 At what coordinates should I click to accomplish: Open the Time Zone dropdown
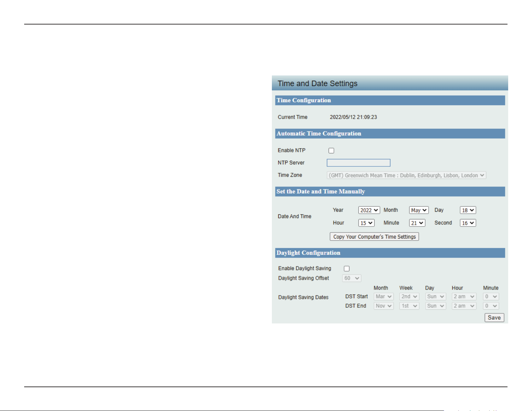[406, 175]
